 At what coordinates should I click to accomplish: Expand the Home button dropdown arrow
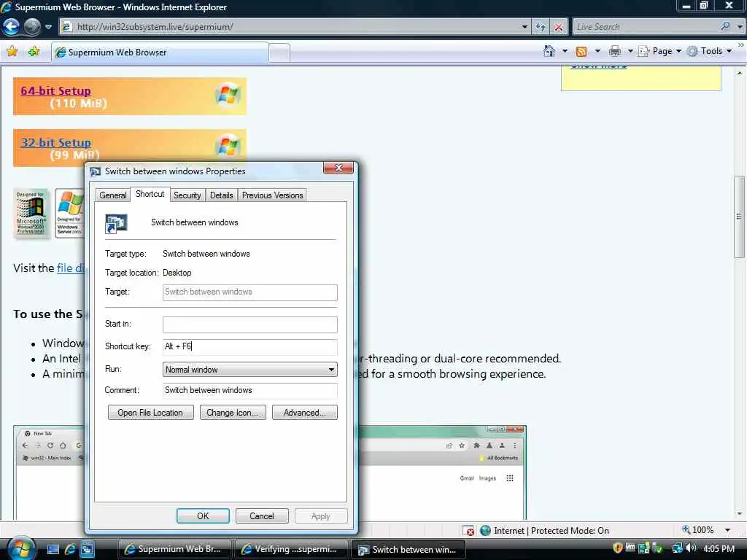[x=565, y=51]
